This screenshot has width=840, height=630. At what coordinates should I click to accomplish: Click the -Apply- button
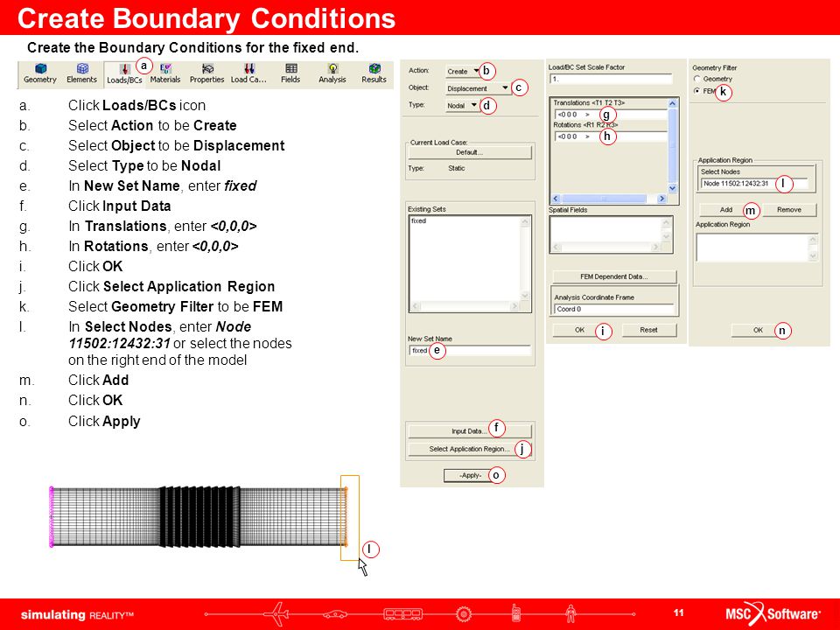coord(471,475)
